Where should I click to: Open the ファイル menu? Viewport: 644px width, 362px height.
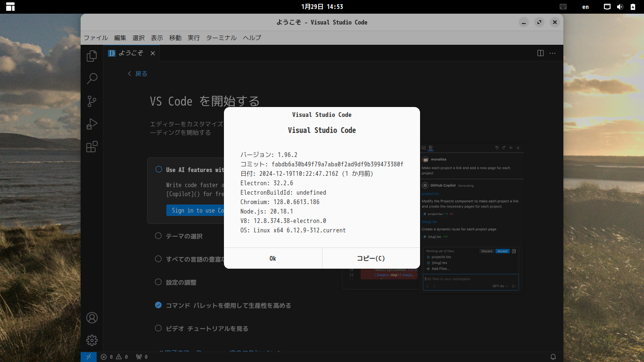click(x=96, y=38)
